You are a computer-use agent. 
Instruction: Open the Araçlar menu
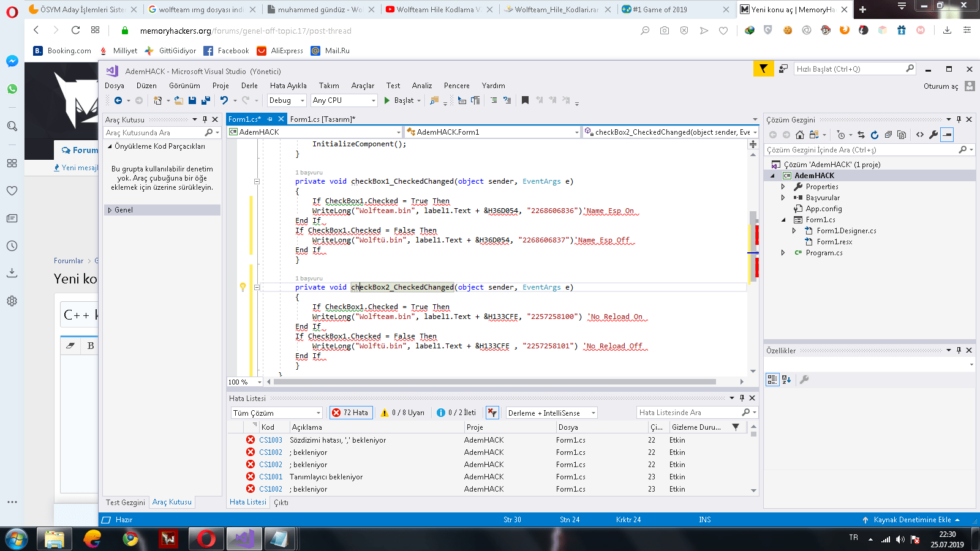coord(363,86)
